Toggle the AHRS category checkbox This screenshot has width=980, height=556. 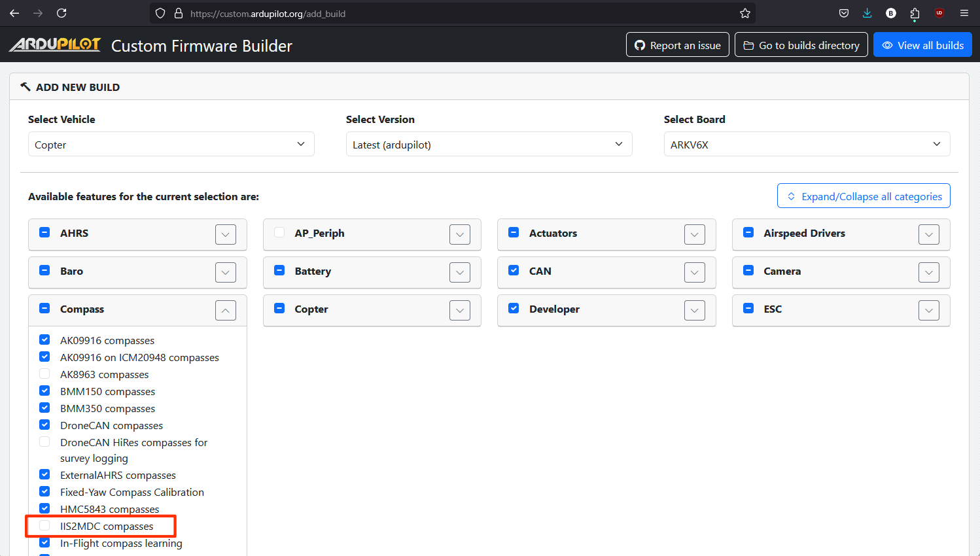pyautogui.click(x=44, y=232)
